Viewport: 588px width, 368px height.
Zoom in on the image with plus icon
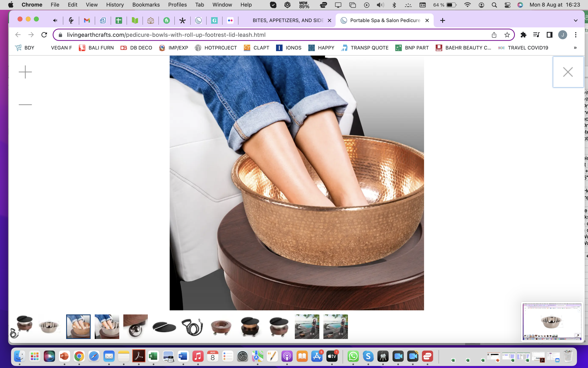(x=25, y=72)
